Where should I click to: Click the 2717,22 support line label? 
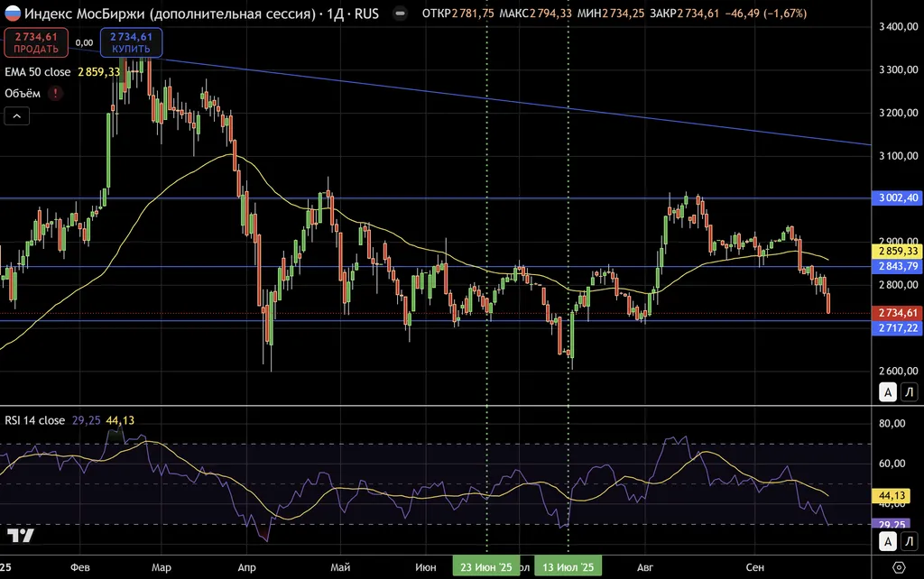897,328
